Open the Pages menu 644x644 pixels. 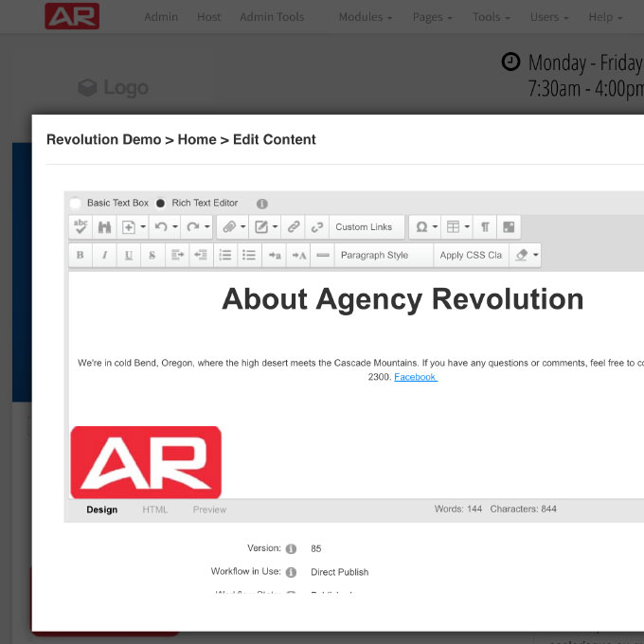coord(432,17)
